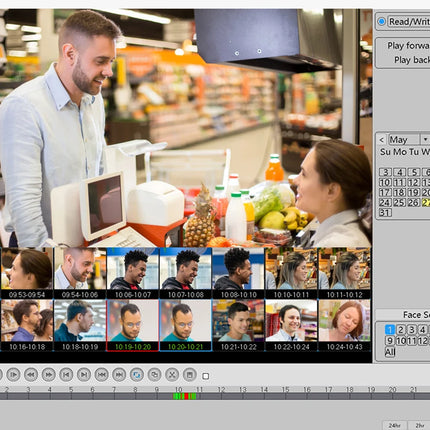Click the repeat loop icon button
430x430 pixels.
(x=137, y=375)
